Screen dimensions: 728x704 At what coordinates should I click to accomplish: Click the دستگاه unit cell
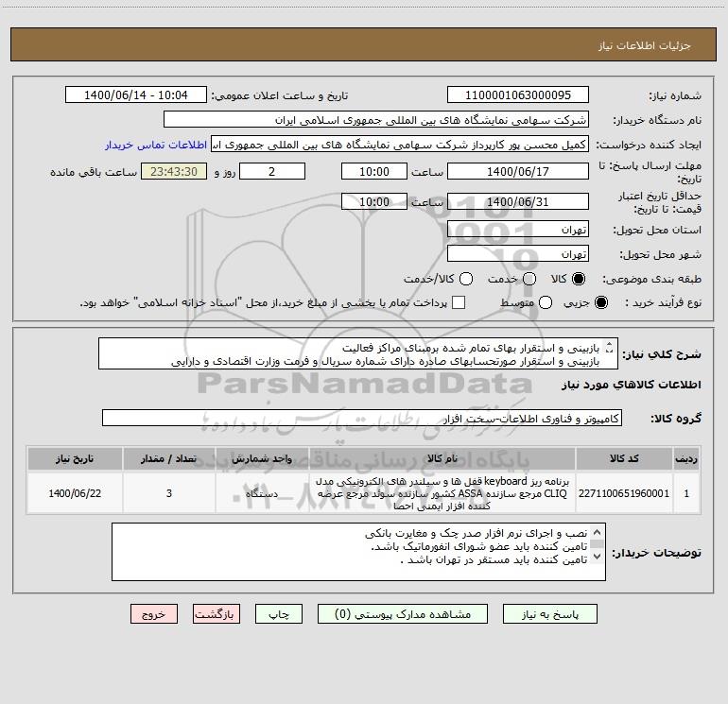click(x=262, y=493)
